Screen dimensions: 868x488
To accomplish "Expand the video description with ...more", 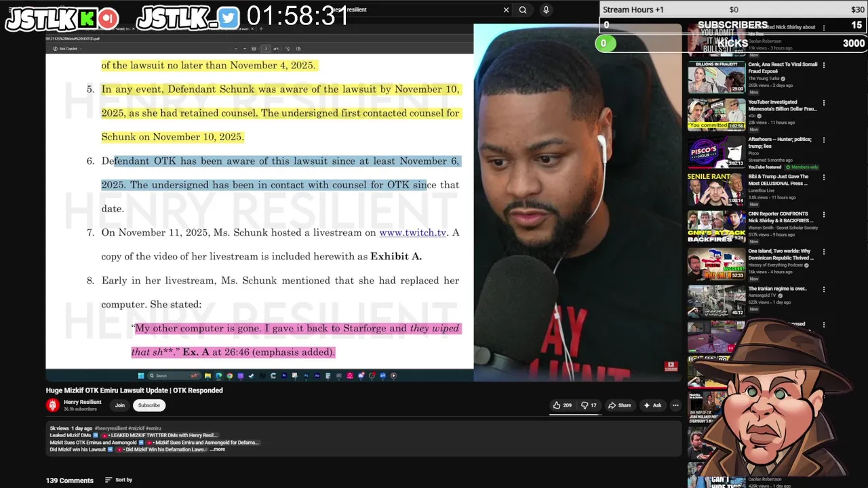I will [218, 449].
